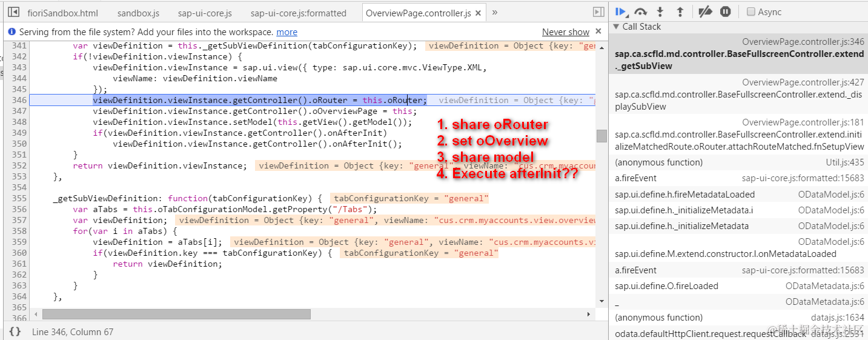Toggle the debugger sidebar pane icon
This screenshot has width=868, height=340.
point(598,12)
